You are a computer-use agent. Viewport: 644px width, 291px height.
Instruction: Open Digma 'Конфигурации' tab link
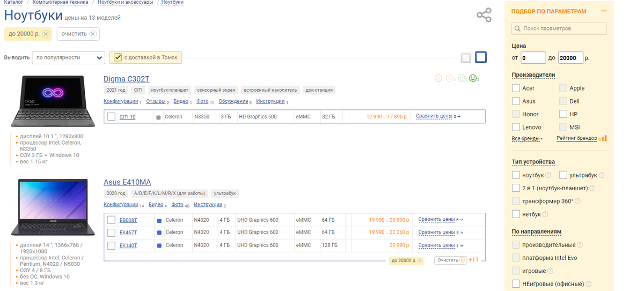pos(121,101)
